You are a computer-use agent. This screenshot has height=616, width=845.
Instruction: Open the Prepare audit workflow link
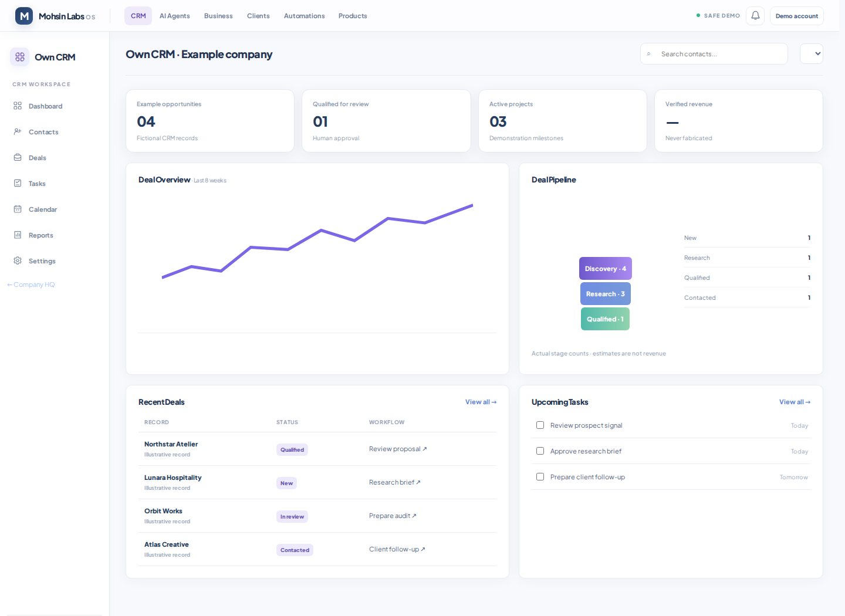[x=393, y=516]
